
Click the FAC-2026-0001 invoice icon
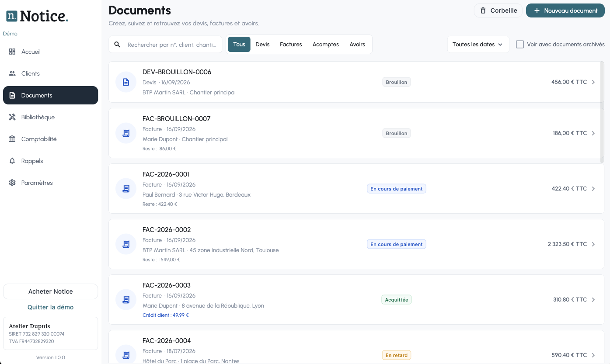[126, 189]
